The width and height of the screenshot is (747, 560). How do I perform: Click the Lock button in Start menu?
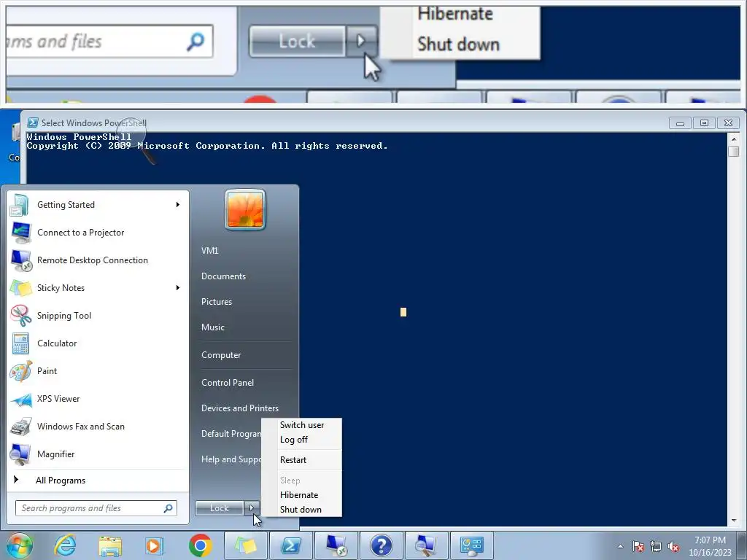[220, 508]
